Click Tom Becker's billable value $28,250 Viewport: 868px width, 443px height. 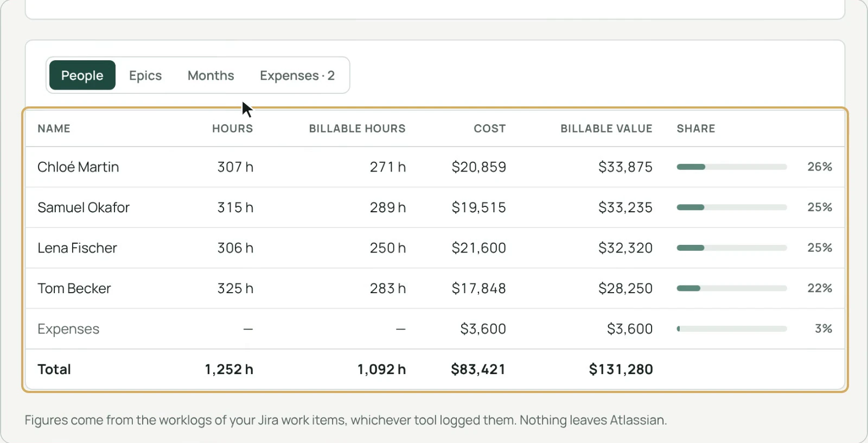pos(626,288)
